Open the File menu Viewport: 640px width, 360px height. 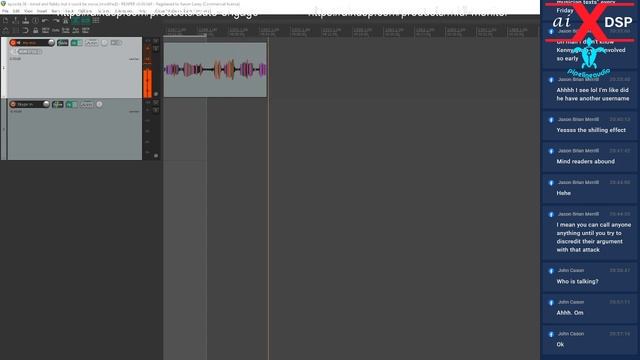point(5,11)
